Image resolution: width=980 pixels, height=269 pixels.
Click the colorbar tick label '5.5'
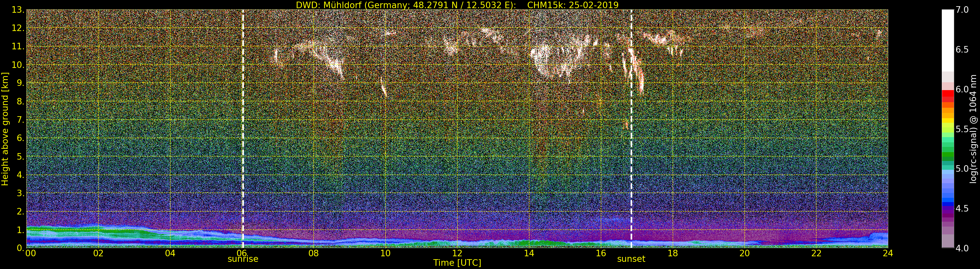[962, 129]
